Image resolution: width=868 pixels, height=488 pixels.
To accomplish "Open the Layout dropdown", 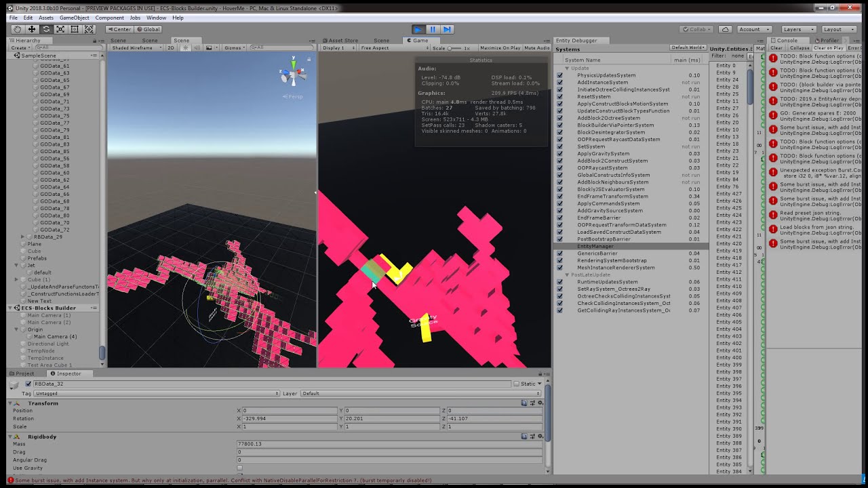I will tap(840, 29).
